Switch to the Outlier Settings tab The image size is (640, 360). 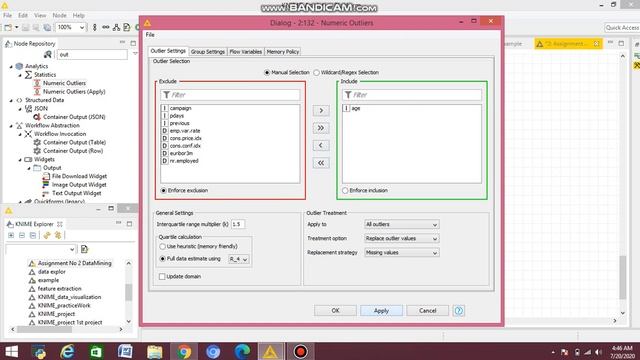coord(168,51)
